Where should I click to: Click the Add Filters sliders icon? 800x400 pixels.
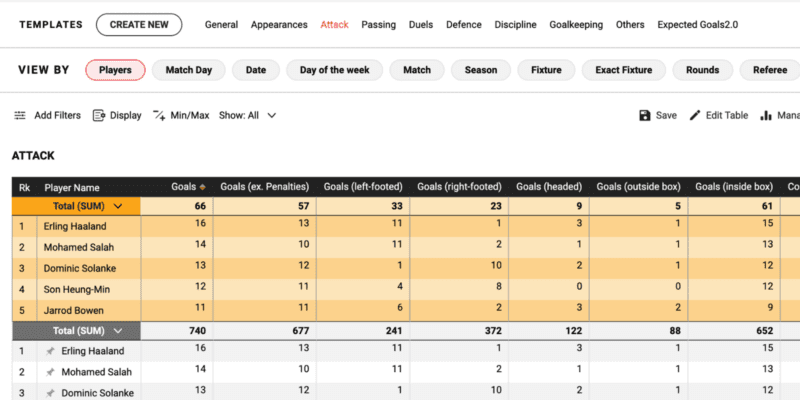(20, 115)
